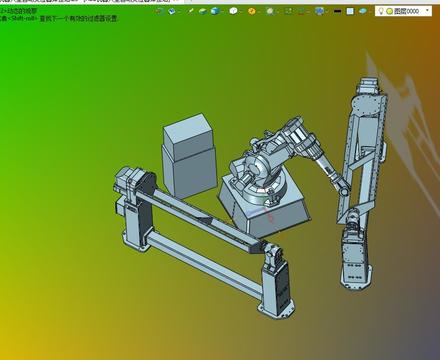The width and height of the screenshot is (440, 360).
Task: Select the two stacked gray boxes model
Action: [x=189, y=156]
